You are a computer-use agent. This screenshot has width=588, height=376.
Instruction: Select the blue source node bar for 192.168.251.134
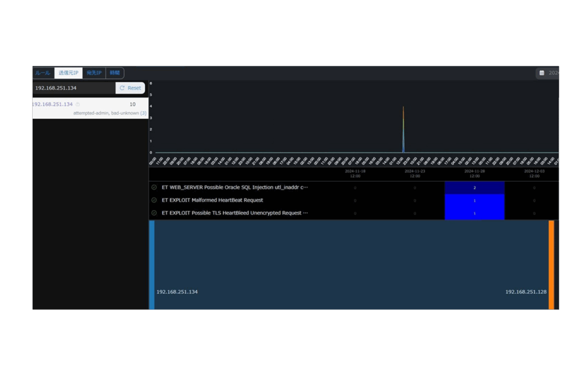pyautogui.click(x=152, y=265)
